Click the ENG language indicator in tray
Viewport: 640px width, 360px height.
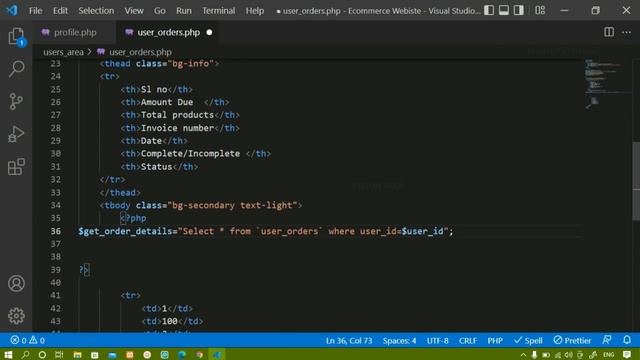pos(609,355)
